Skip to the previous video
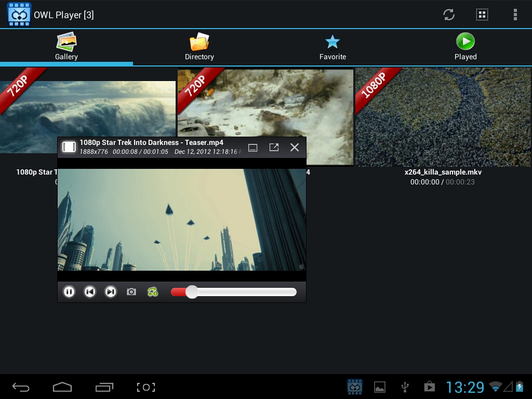 [90, 292]
